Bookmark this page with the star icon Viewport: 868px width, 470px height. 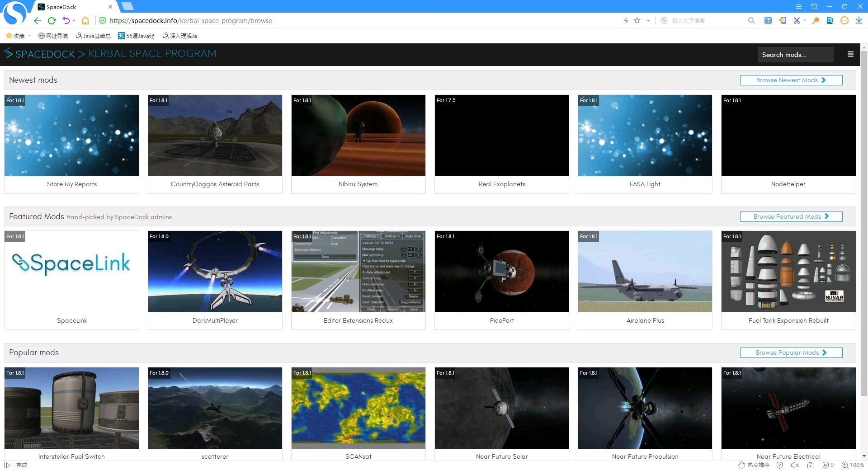coord(637,20)
